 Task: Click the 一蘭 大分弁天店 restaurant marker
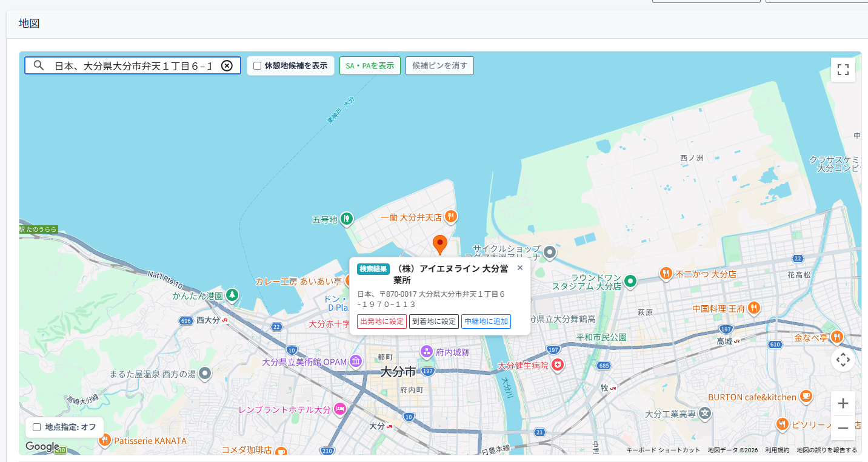450,216
